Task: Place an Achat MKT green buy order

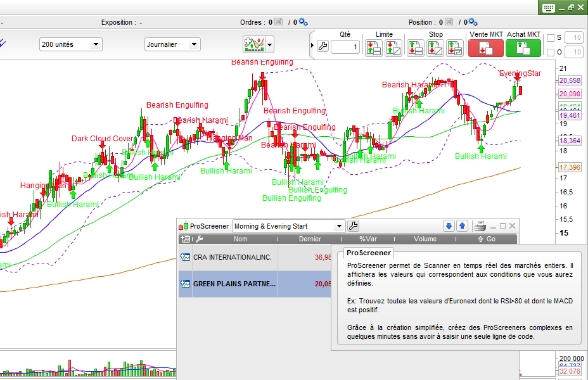Action: click(523, 48)
